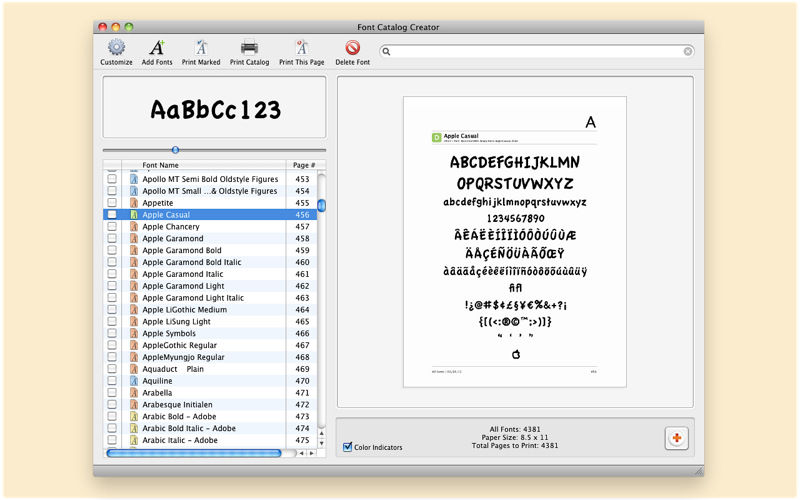Click font icon beside Aquiline
The image size is (800, 500).
(134, 381)
